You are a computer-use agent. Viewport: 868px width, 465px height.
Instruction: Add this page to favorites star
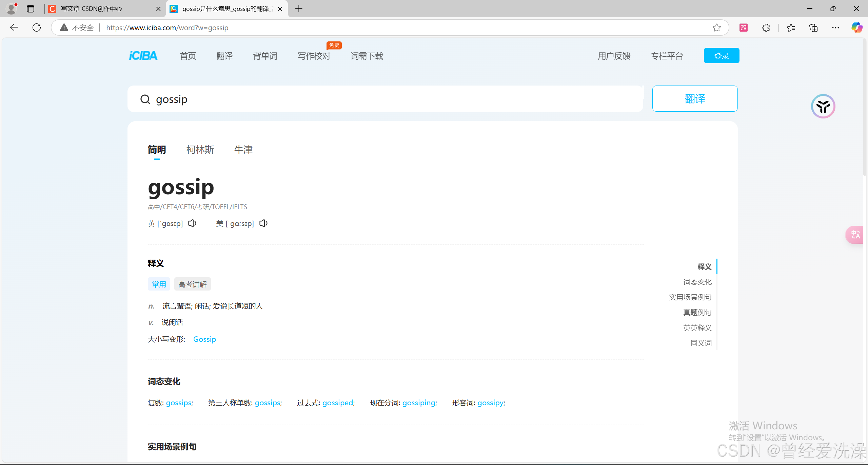pyautogui.click(x=716, y=28)
